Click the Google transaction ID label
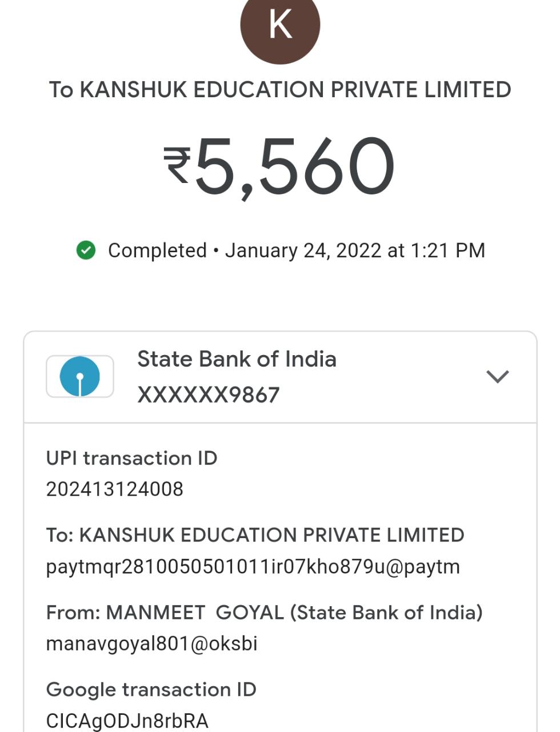Screen dimensions: 560x732 click(x=151, y=690)
